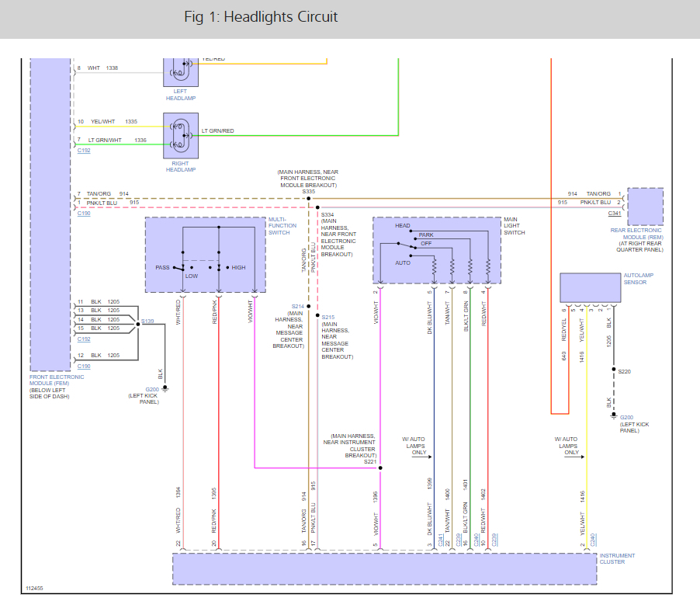
Task: Select the Main Light Switch component box
Action: point(437,250)
